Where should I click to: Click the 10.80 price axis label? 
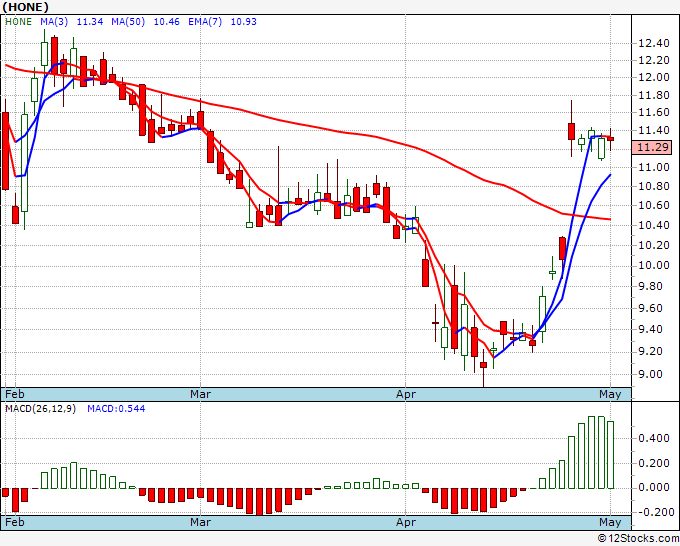(x=654, y=186)
